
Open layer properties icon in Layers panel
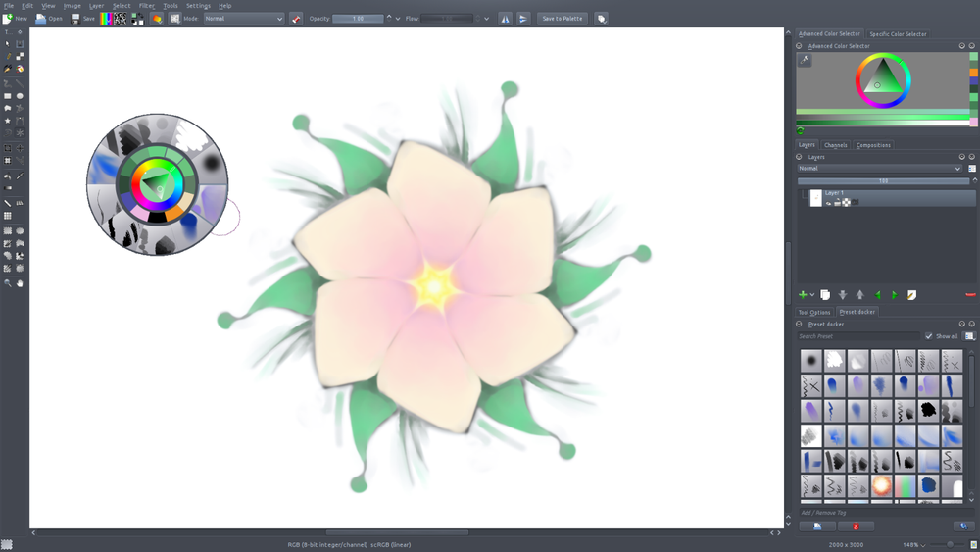(911, 295)
